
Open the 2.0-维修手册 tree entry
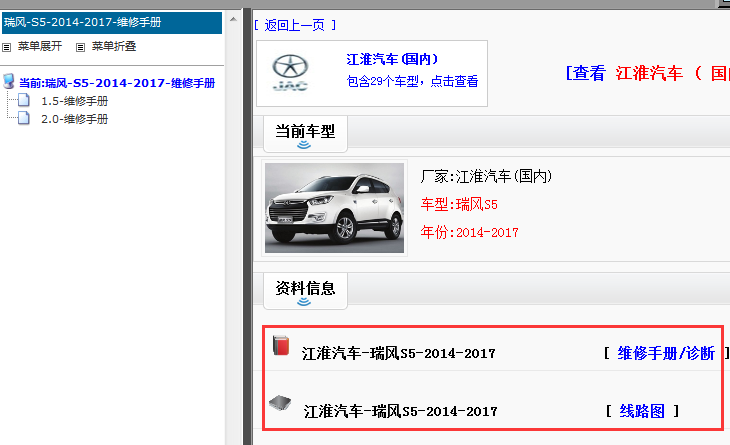coord(74,119)
